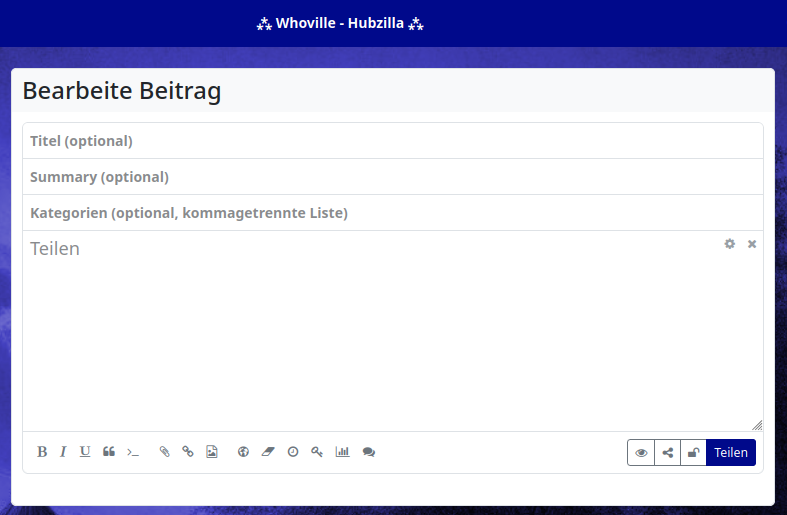The height and width of the screenshot is (515, 787).
Task: Attach a file using the paperclip icon
Action: click(x=165, y=452)
